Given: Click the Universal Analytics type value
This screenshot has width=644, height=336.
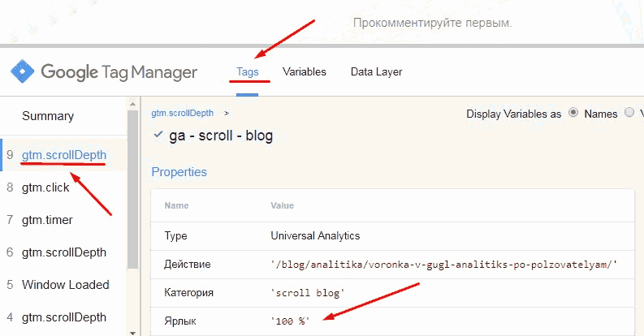Looking at the screenshot, I should [x=315, y=236].
